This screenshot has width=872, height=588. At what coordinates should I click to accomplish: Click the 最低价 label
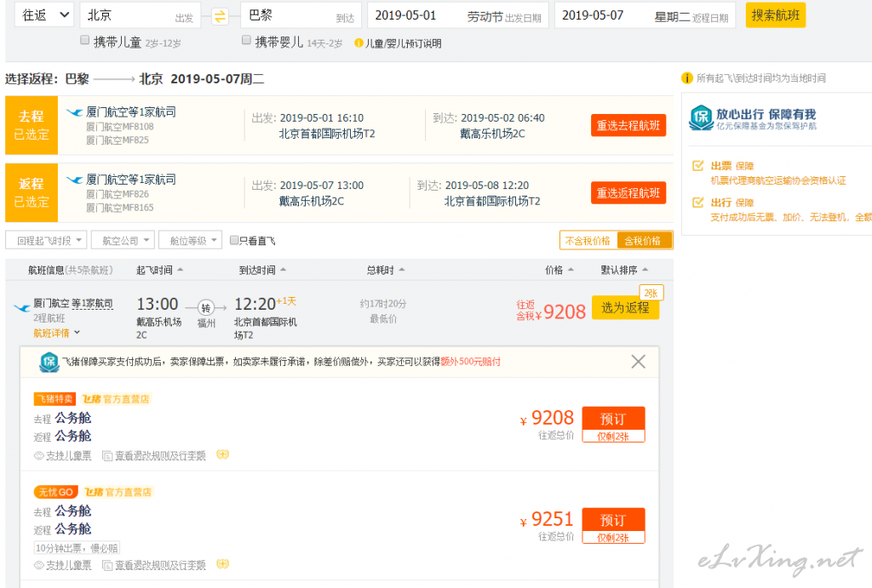tap(383, 318)
